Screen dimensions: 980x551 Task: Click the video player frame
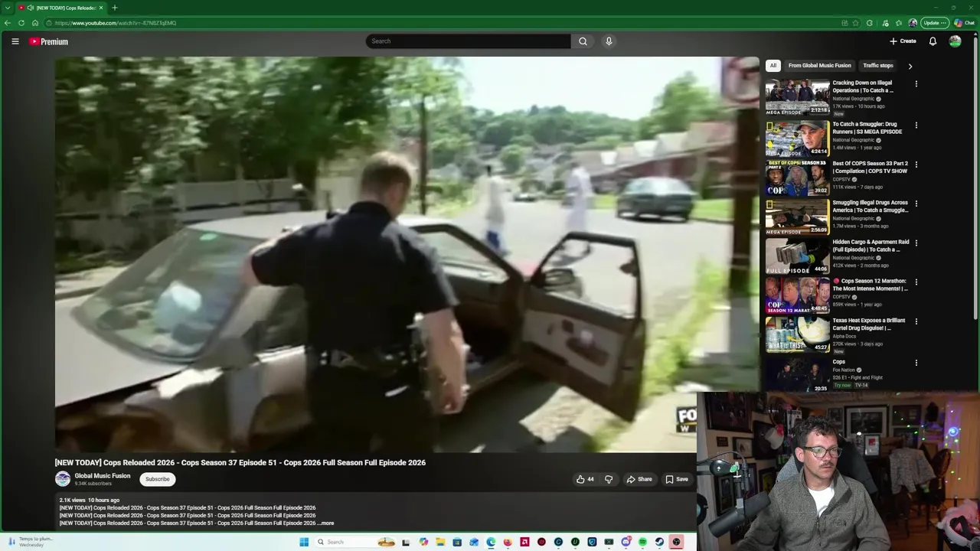coord(407,255)
